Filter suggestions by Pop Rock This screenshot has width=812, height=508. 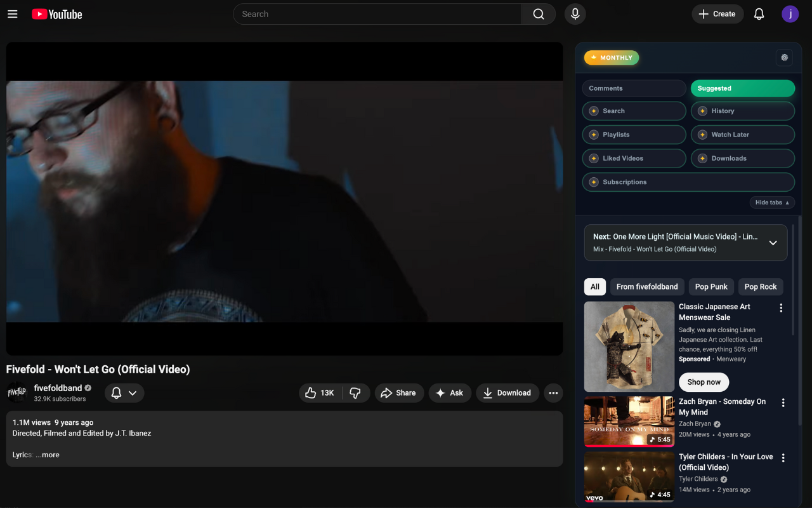[761, 286]
